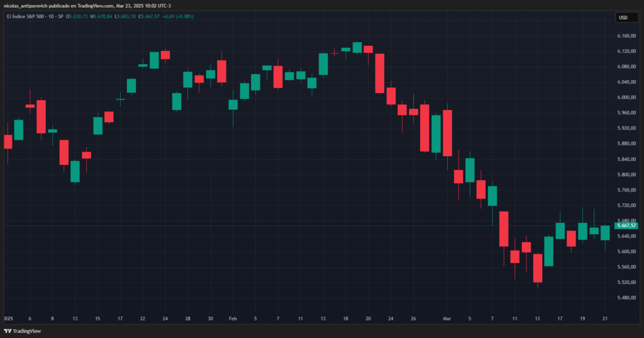Click price axis label 5.880,00
The image size is (644, 338).
tap(626, 144)
